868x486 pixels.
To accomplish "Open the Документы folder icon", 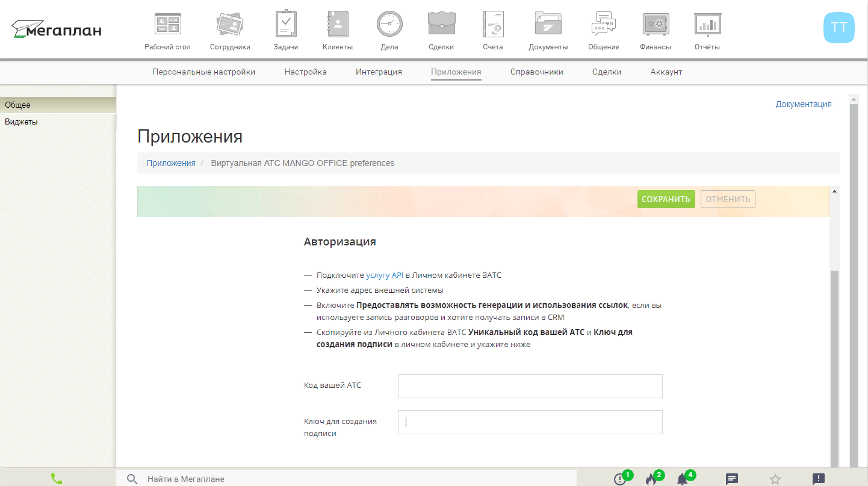I will point(548,24).
